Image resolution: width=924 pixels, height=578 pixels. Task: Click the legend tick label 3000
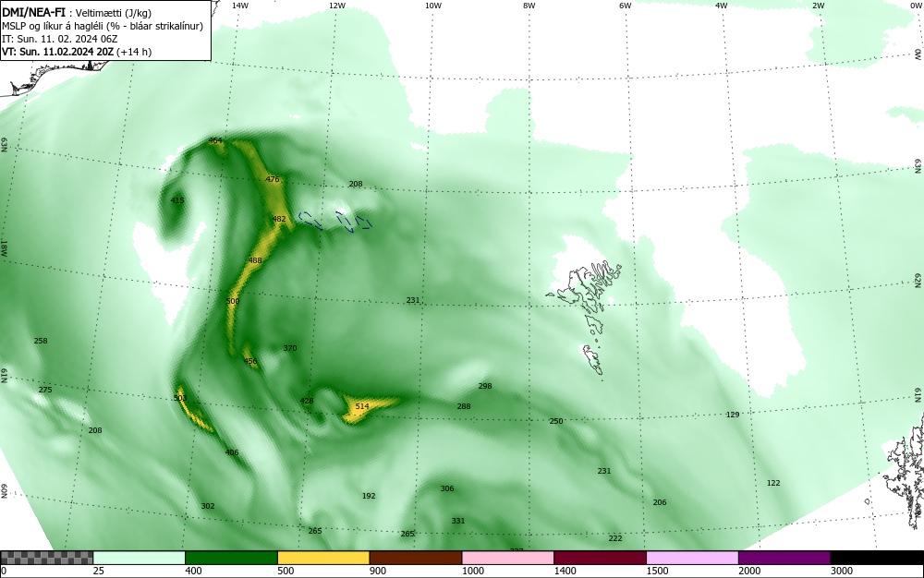point(842,571)
